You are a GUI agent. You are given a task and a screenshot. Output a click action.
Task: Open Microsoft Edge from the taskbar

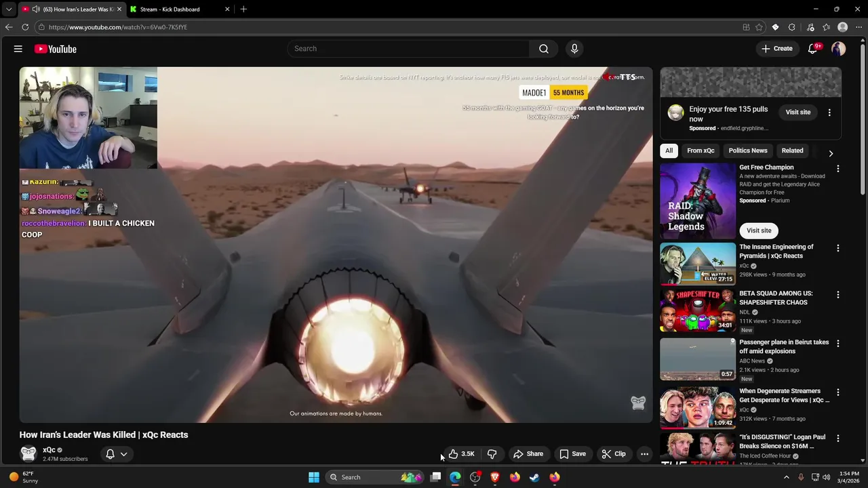[455, 477]
